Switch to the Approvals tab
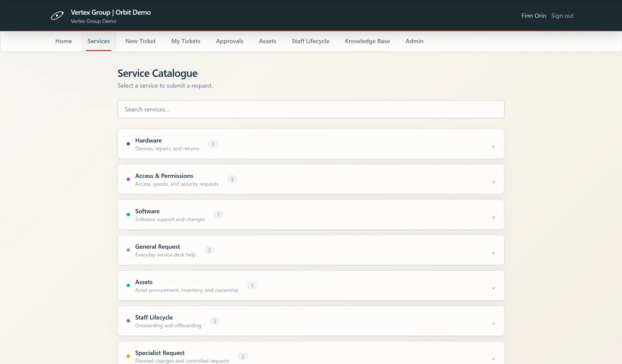The width and height of the screenshot is (622, 364). (229, 41)
